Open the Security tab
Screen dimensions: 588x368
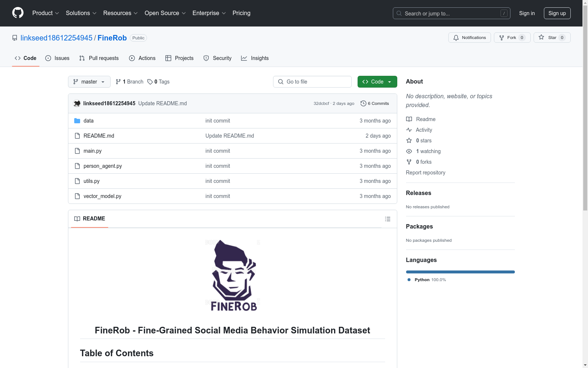[218, 58]
